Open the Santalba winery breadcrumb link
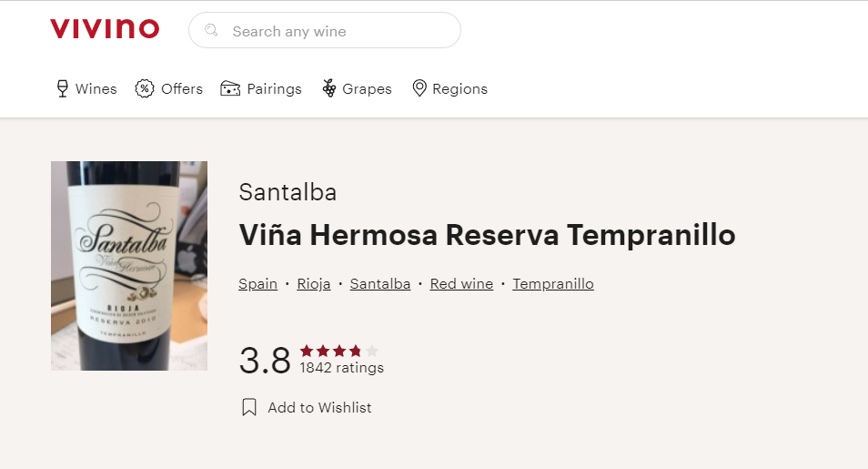 (x=380, y=284)
